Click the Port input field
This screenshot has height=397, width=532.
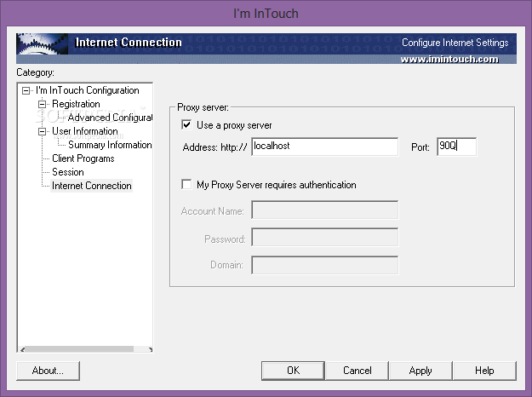coord(457,147)
